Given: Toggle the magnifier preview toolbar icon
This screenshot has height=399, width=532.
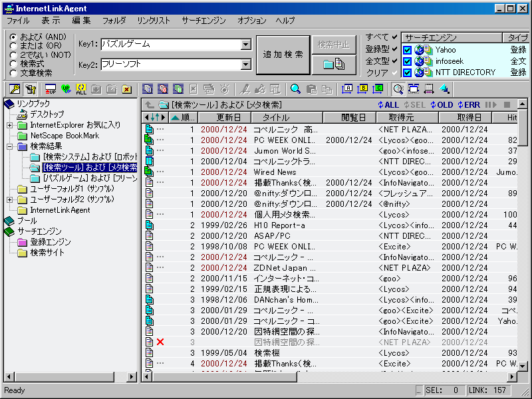Looking at the screenshot, I should tap(398, 89).
